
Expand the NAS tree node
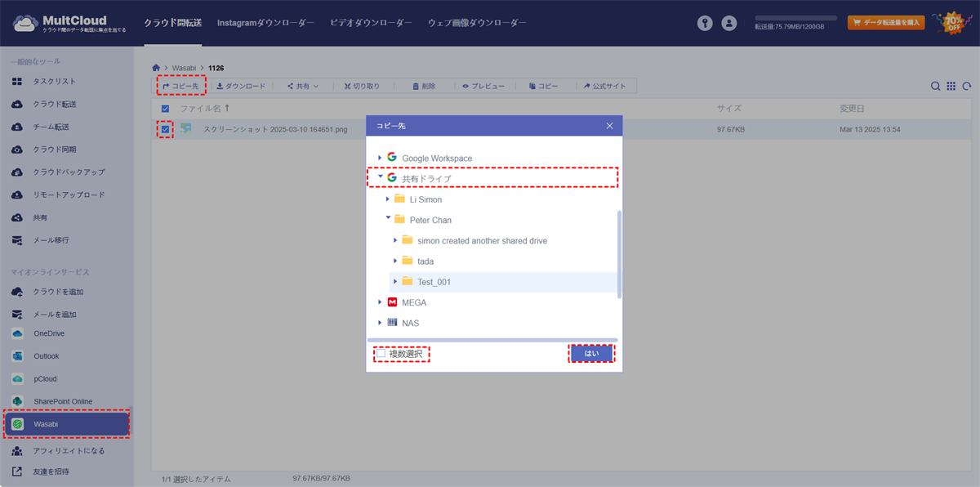pos(380,323)
